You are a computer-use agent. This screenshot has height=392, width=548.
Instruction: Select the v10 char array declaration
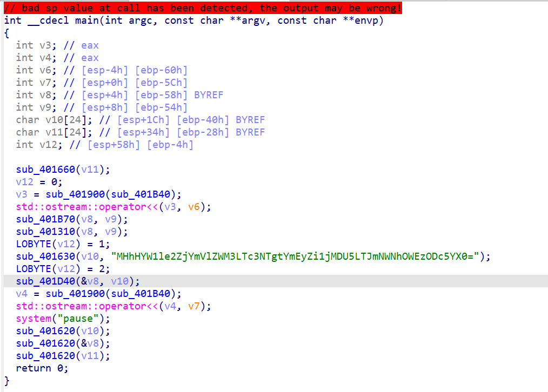pos(54,120)
